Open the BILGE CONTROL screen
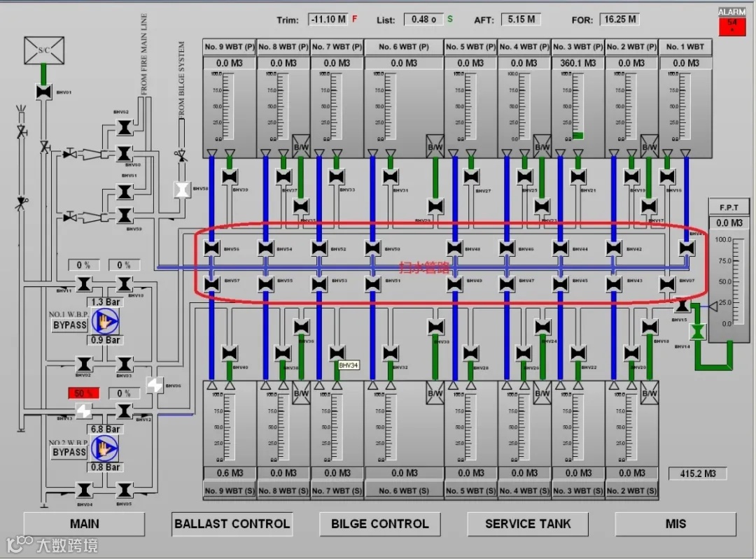Viewport: 756px width, 559px height. (x=380, y=524)
